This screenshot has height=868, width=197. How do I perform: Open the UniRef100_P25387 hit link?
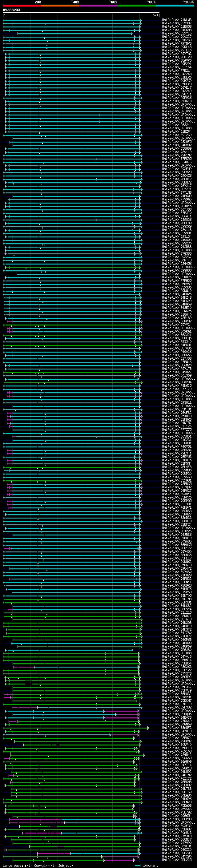coord(176,23)
